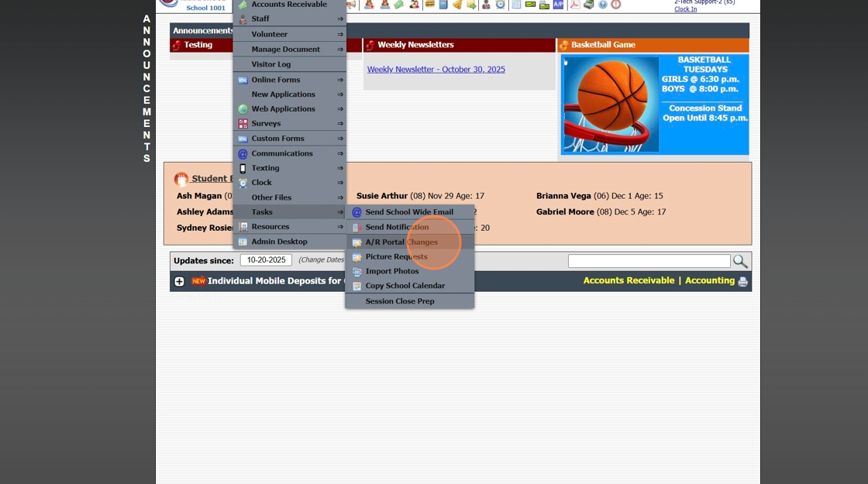Expand the Online Forms submenu arrow
Image resolution: width=868 pixels, height=484 pixels.
[x=340, y=80]
